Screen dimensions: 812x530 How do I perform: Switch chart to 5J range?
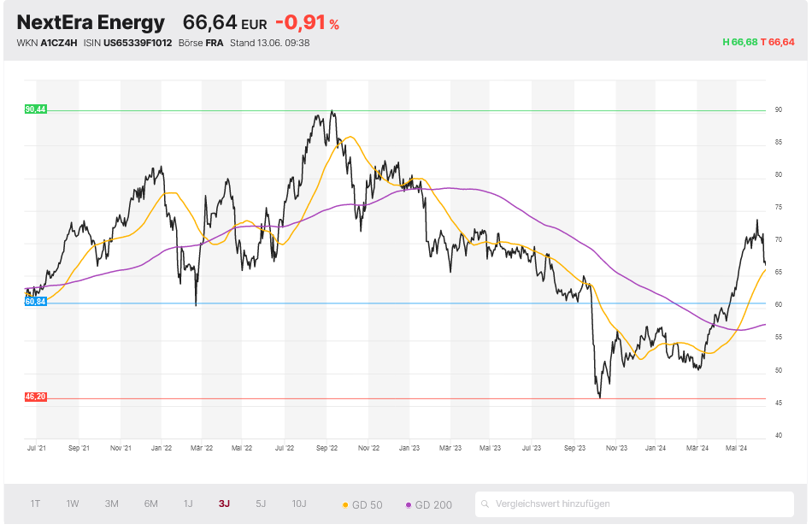pos(261,503)
